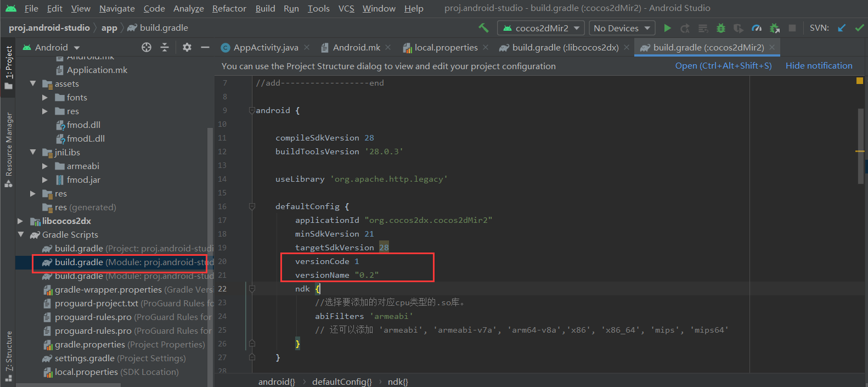Expand the armeabi folder arrow

point(45,166)
